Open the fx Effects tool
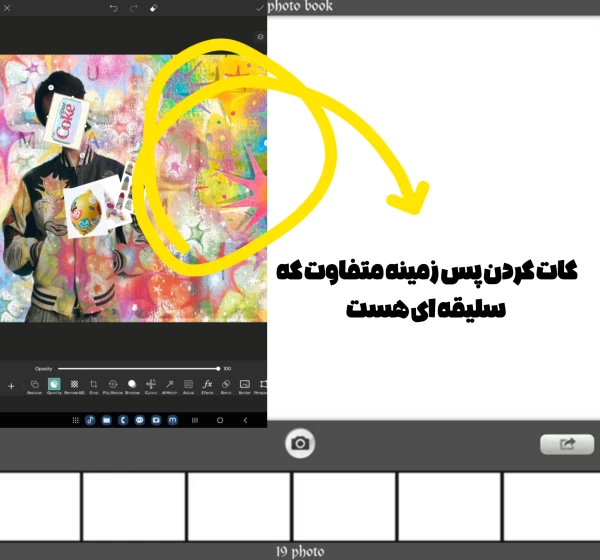Screen dimensions: 600x560 click(x=207, y=386)
